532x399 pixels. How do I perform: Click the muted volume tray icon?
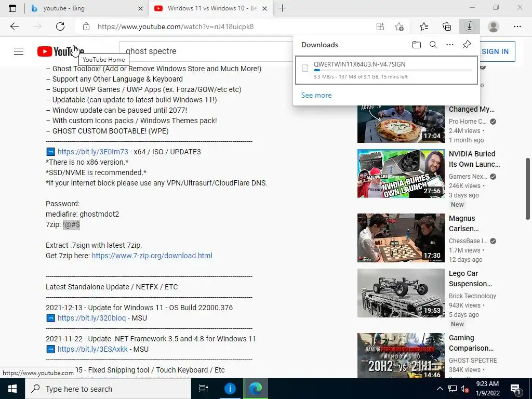(465, 389)
